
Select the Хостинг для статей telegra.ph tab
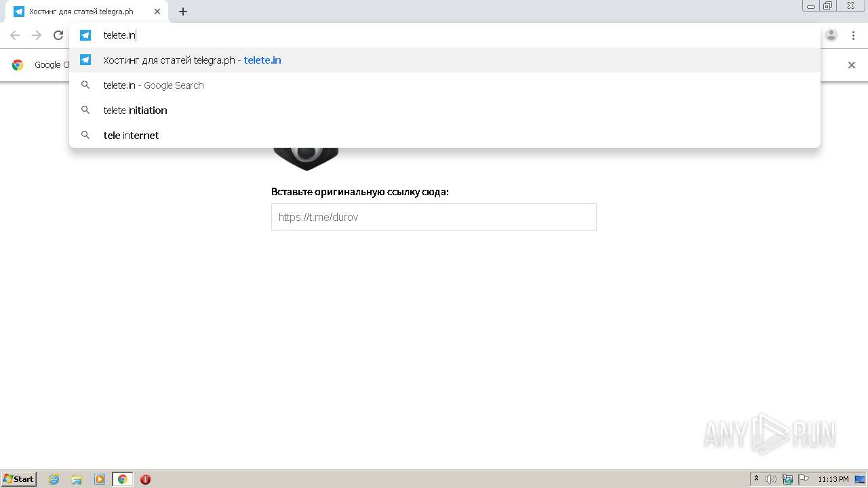pos(87,12)
